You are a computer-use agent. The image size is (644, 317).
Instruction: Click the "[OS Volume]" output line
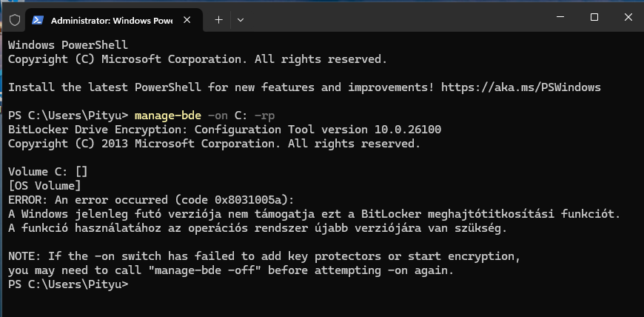(44, 186)
